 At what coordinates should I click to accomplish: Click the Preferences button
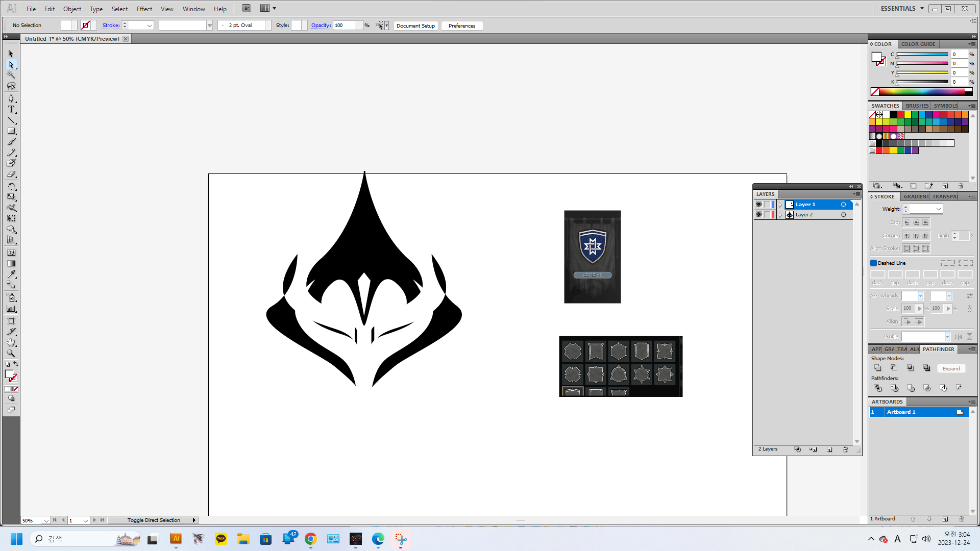(461, 26)
